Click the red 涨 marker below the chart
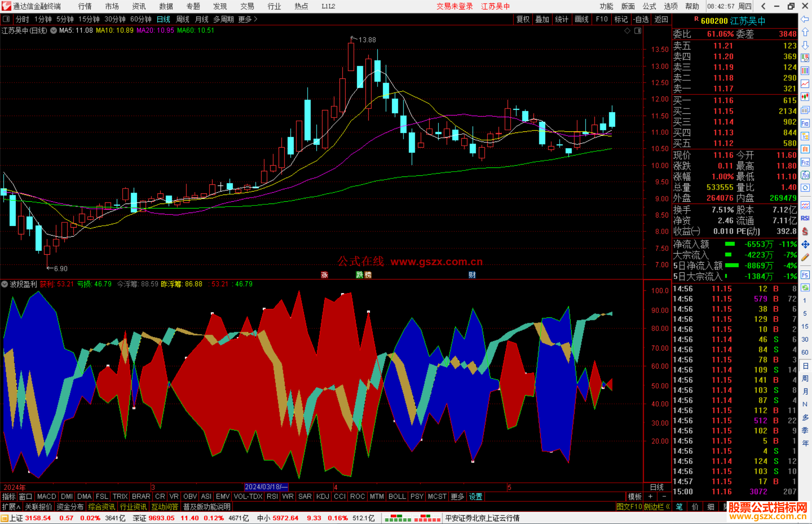 [324, 275]
